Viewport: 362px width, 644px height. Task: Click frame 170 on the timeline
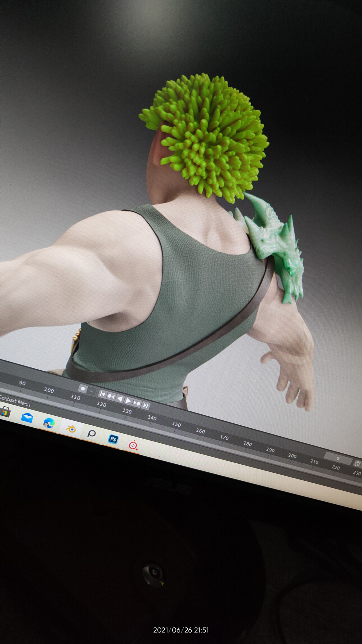click(224, 437)
